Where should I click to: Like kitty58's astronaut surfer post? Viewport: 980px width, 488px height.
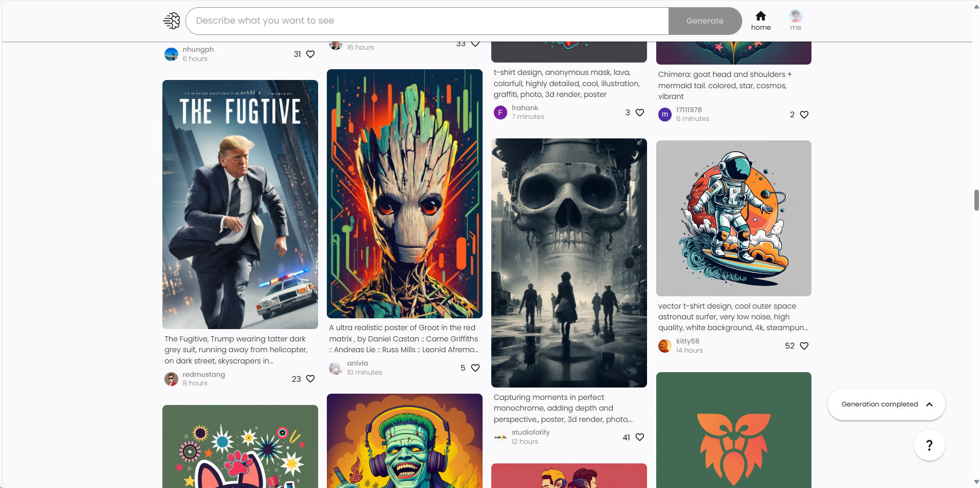pyautogui.click(x=804, y=345)
